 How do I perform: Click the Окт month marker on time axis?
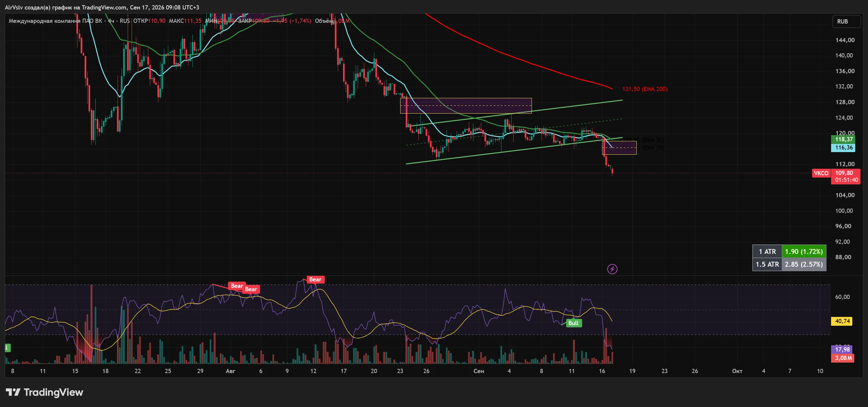point(737,371)
